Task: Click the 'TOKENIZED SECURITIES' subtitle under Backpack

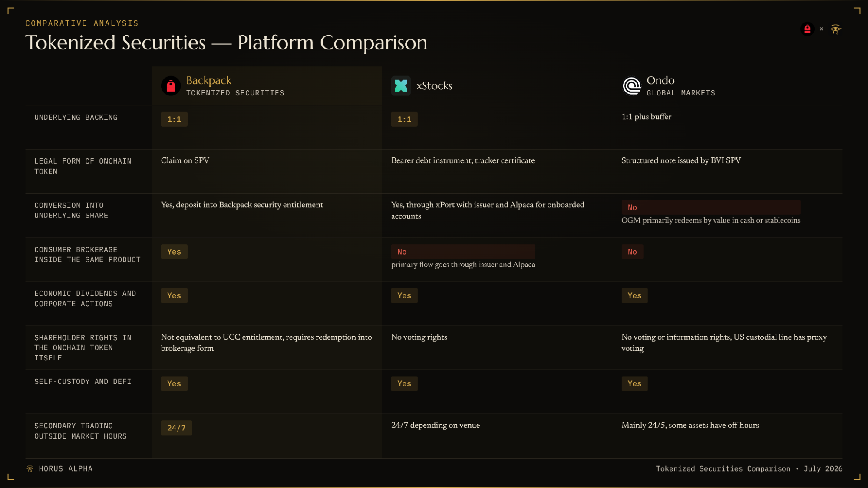Action: pos(235,93)
